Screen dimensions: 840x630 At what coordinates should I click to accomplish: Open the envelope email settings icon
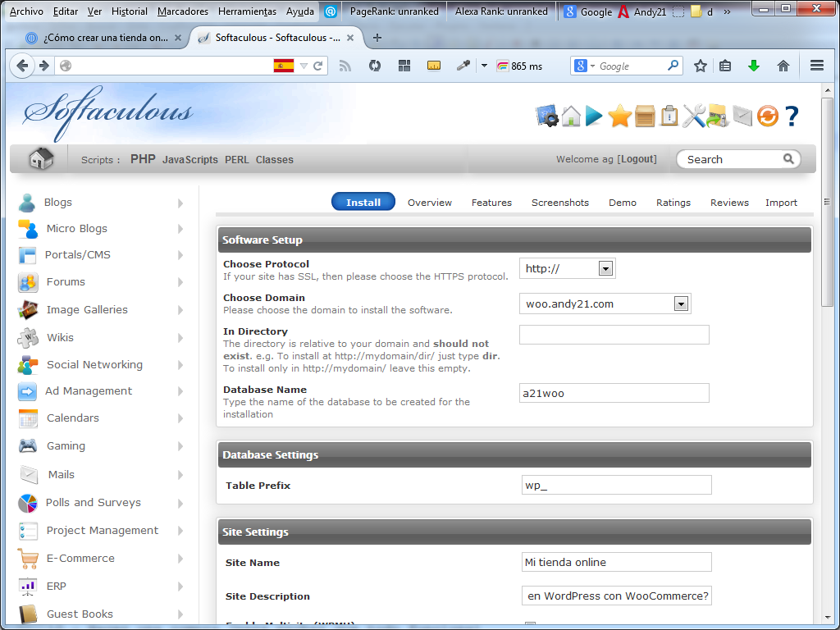tap(742, 116)
